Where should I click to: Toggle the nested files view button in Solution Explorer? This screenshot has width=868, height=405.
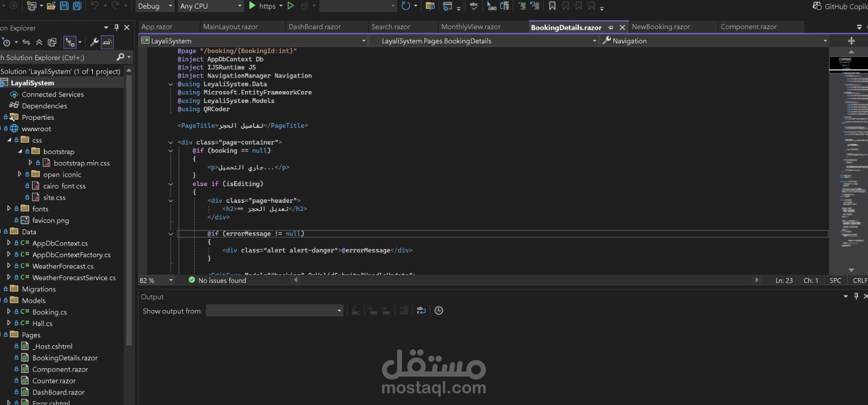[x=70, y=42]
